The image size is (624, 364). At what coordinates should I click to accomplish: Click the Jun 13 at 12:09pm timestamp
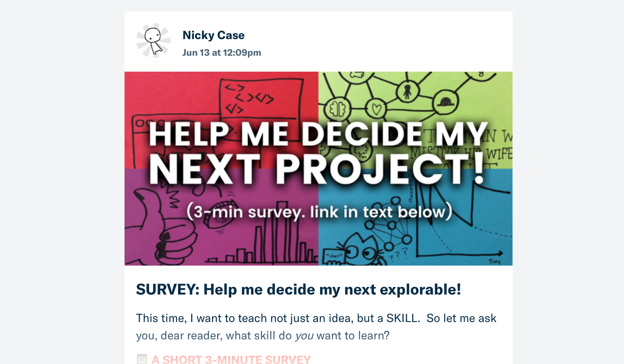tap(222, 53)
